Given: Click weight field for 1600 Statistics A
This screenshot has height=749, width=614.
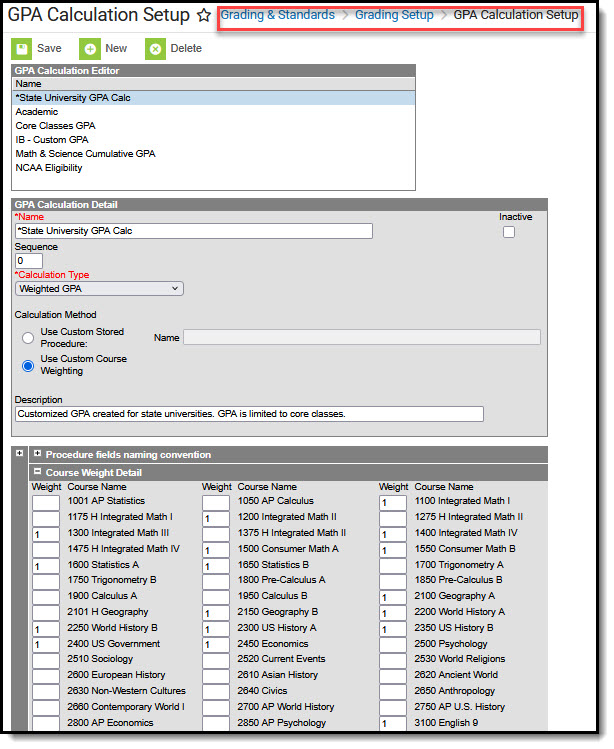Looking at the screenshot, I should tap(46, 567).
